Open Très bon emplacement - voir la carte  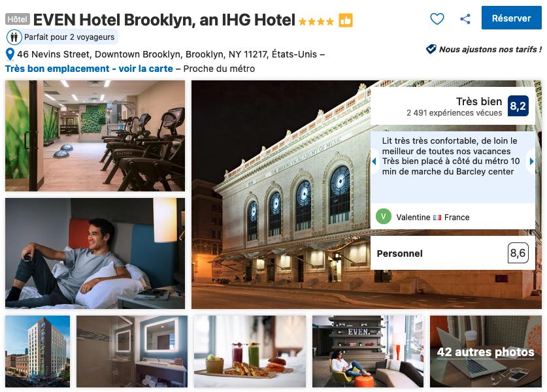[89, 69]
